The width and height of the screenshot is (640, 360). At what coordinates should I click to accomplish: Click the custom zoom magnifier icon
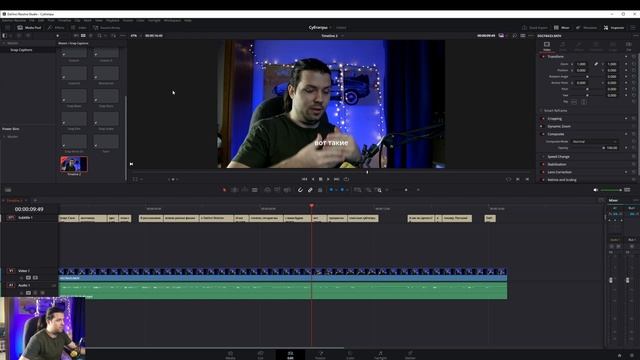coord(379,190)
